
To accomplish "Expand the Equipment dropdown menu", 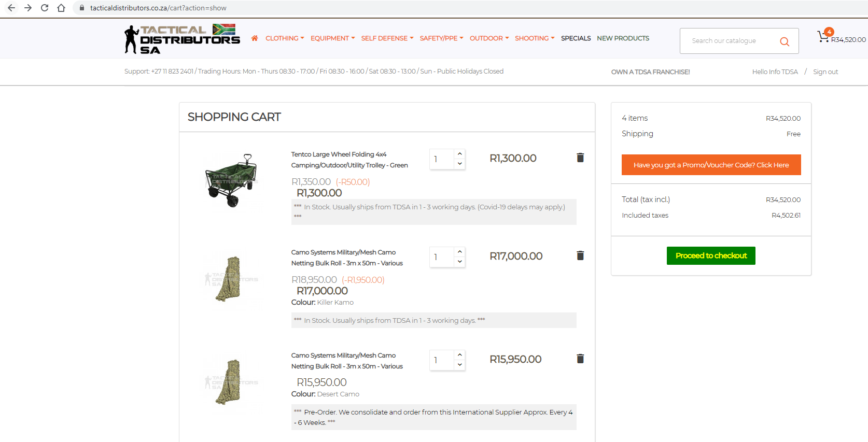I will tap(333, 38).
